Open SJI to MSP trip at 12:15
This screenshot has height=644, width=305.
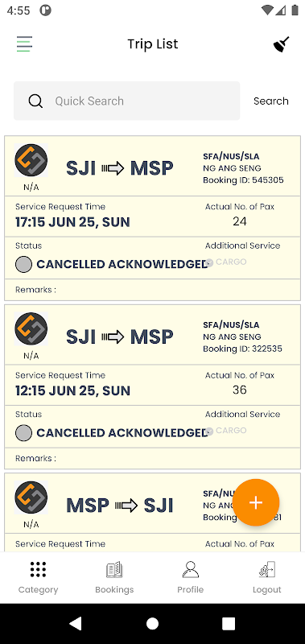tap(152, 386)
